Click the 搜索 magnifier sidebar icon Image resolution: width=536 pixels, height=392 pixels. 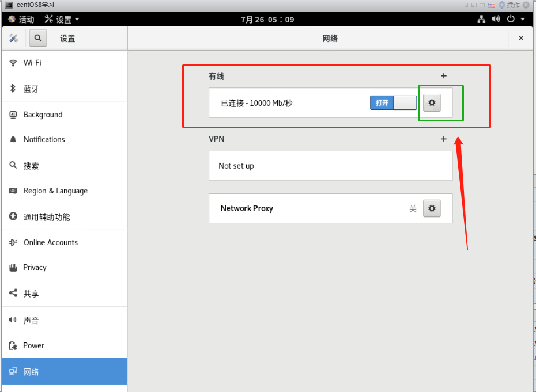click(x=13, y=165)
